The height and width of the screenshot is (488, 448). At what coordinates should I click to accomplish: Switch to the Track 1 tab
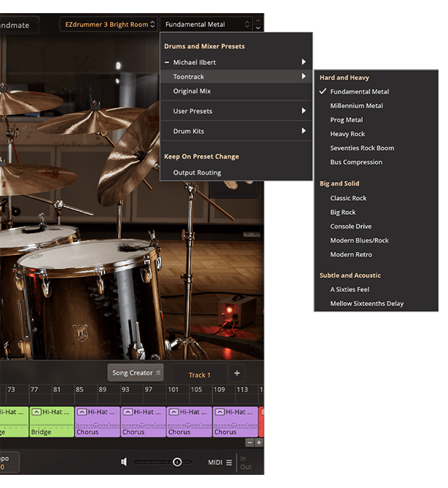[x=199, y=375]
